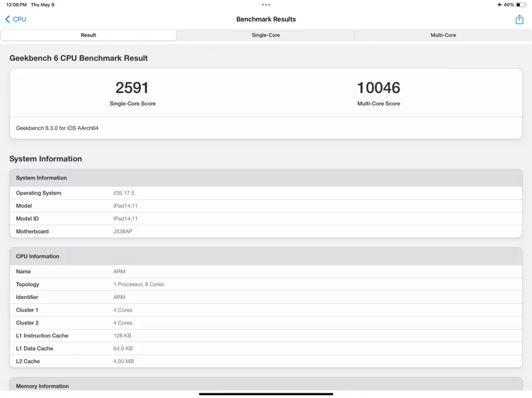This screenshot has height=398, width=532.
Task: Tap the home indicator bar at the bottom
Action: pos(266,394)
